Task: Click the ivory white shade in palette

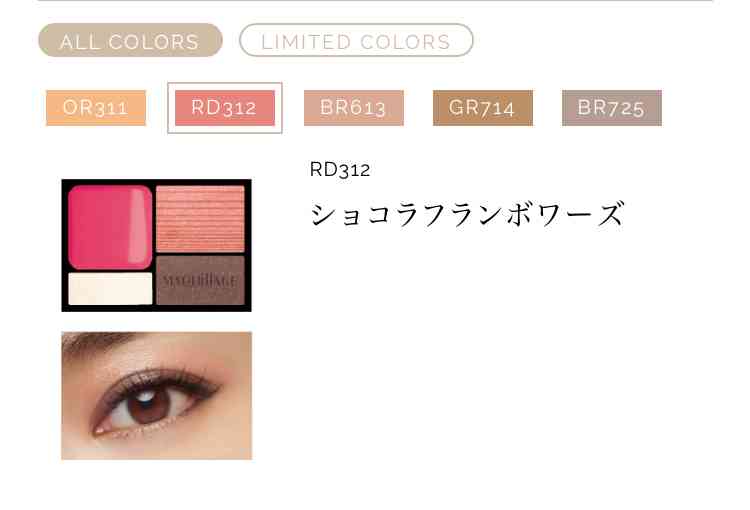Action: coord(110,288)
